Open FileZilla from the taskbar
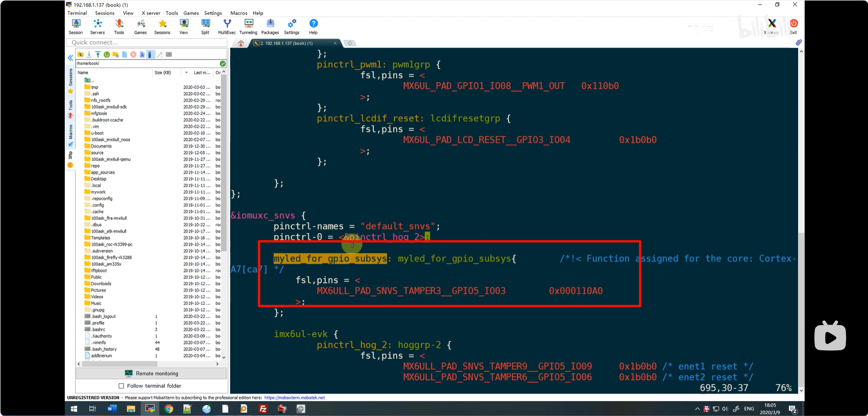 point(263,409)
